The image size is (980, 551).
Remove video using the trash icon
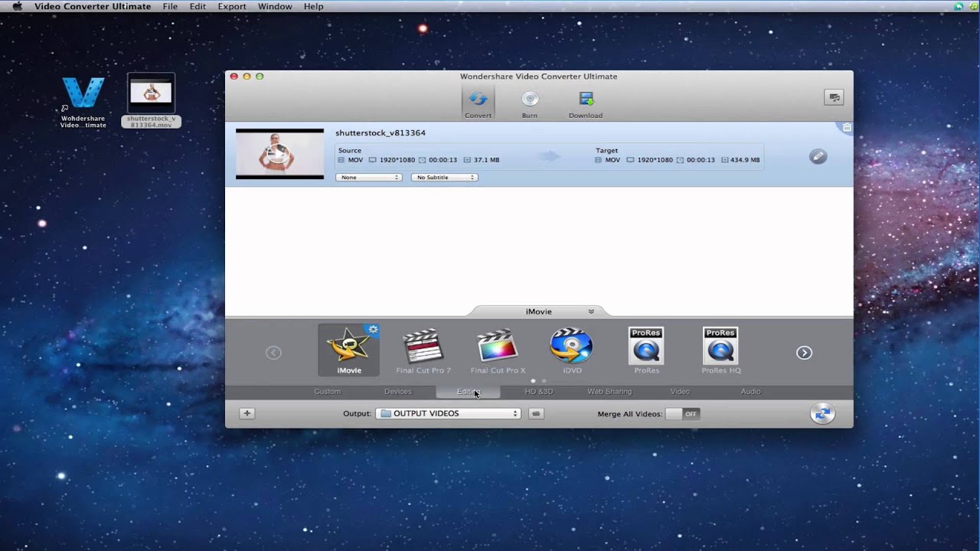[x=847, y=128]
